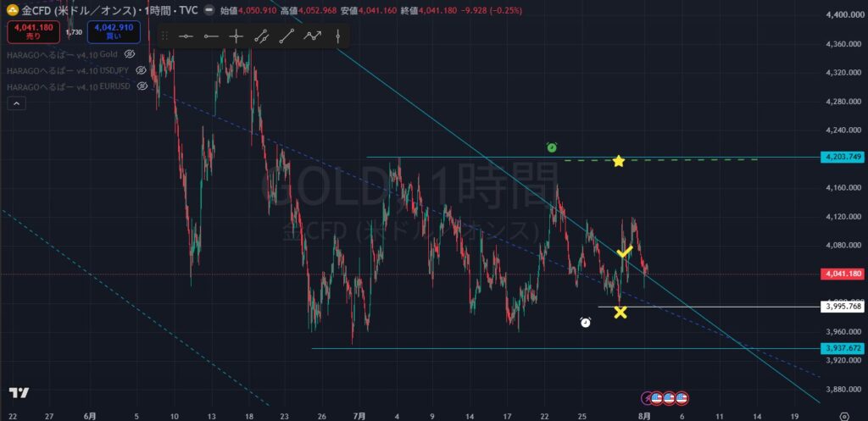Click the TradingView logo
The image size is (868, 421).
click(19, 393)
